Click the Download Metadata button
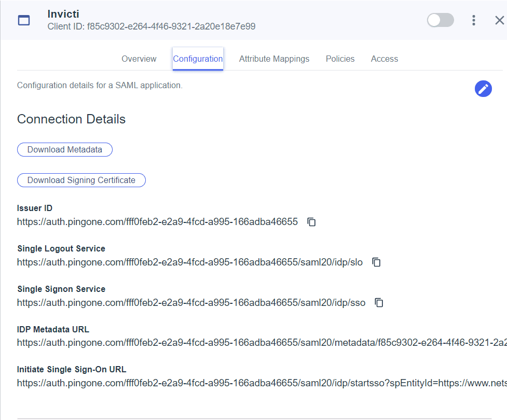This screenshot has width=507, height=420. pyautogui.click(x=64, y=149)
